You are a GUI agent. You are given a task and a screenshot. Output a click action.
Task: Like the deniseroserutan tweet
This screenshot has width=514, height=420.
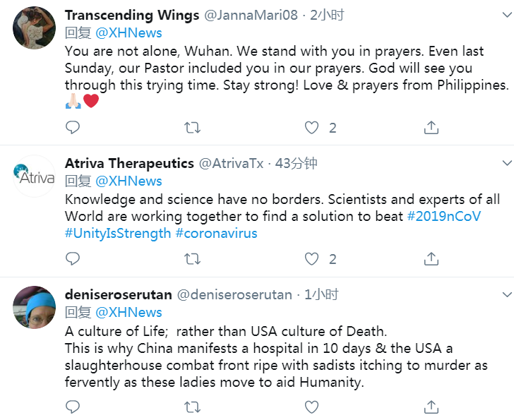pyautogui.click(x=311, y=407)
